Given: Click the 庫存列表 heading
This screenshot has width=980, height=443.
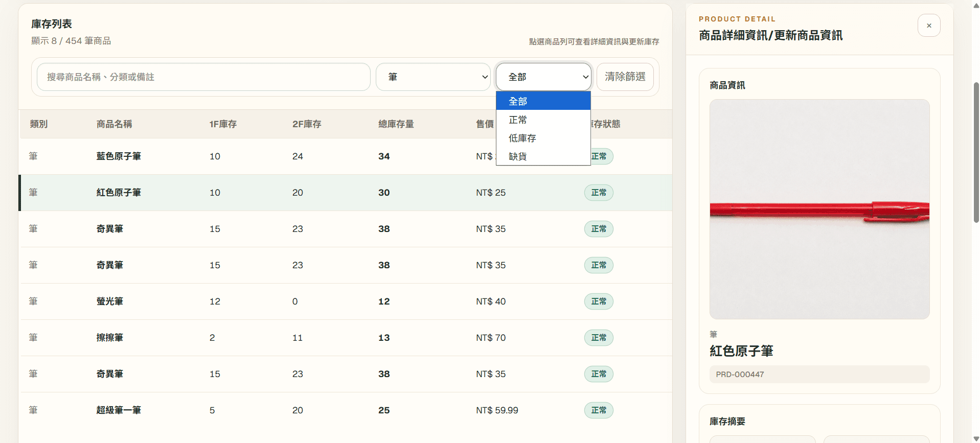Looking at the screenshot, I should coord(52,24).
